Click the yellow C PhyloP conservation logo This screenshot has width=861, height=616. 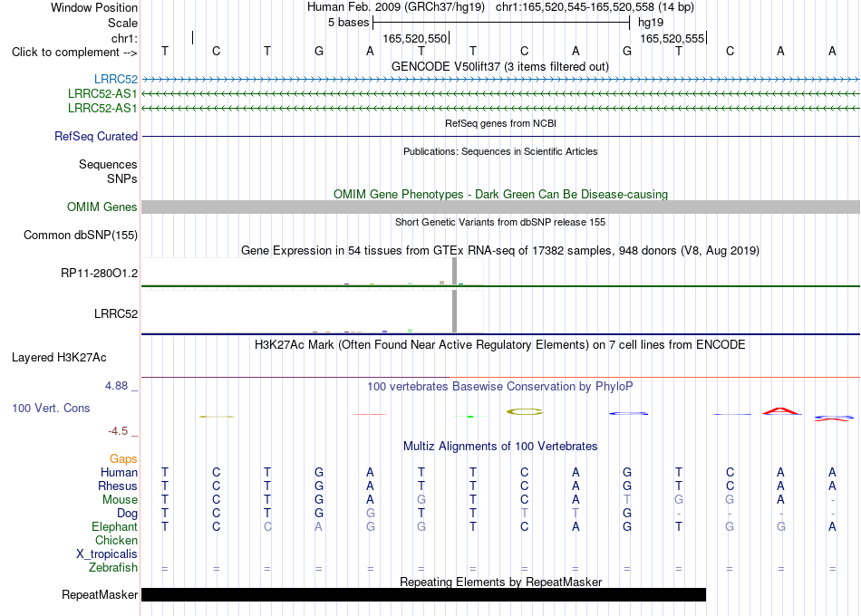pos(525,411)
